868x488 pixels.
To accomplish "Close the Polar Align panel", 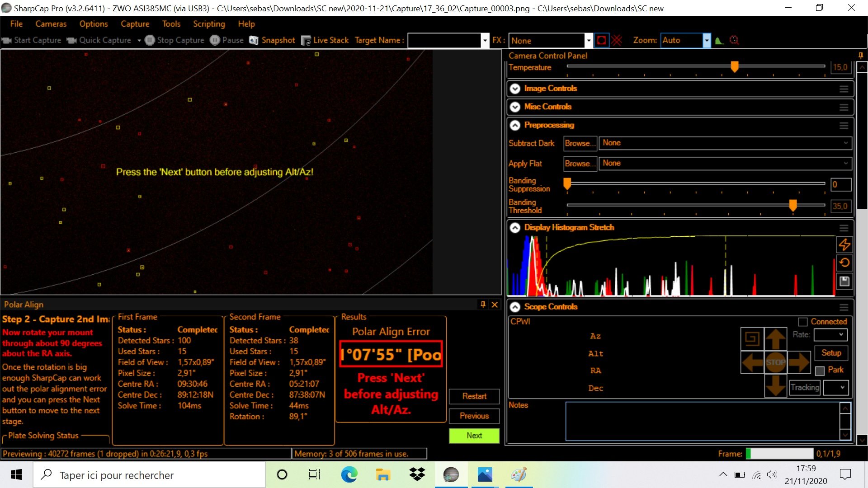I will point(495,305).
